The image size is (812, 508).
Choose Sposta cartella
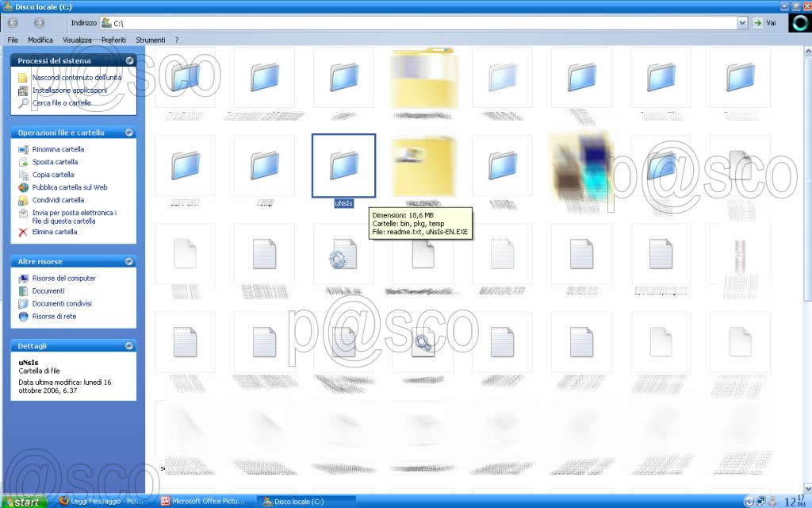point(55,162)
